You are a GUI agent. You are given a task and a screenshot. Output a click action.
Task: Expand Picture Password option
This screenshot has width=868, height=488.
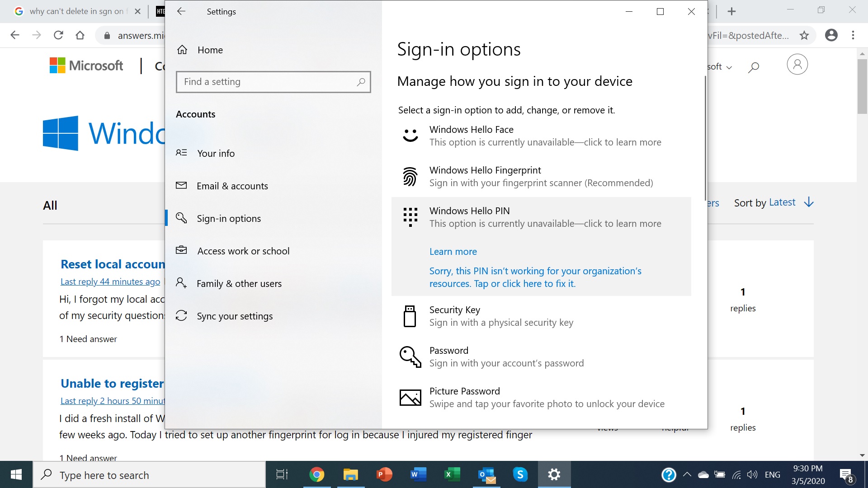[x=541, y=397]
